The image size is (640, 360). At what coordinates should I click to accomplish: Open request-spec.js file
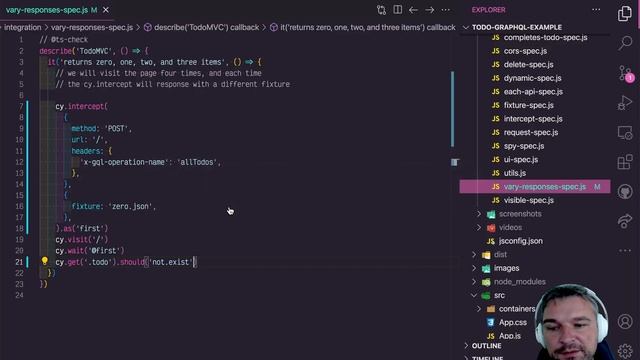(531, 132)
